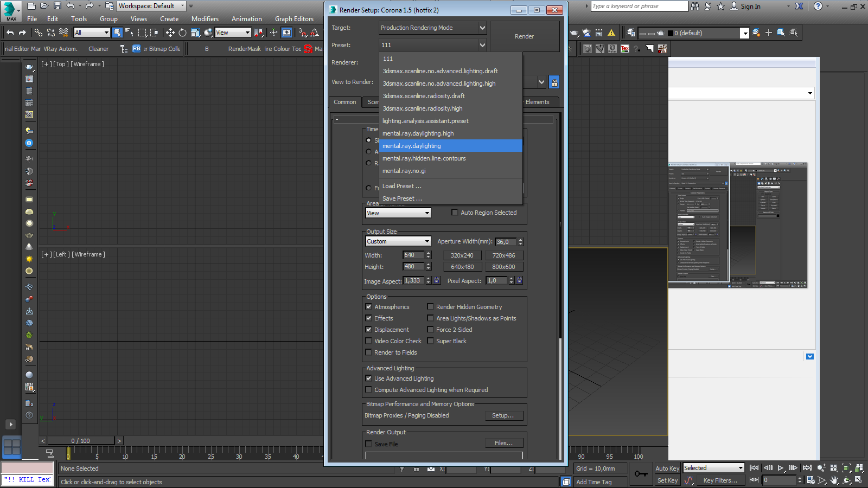The image size is (868, 488).
Task: Click the Width value field
Action: tap(413, 255)
